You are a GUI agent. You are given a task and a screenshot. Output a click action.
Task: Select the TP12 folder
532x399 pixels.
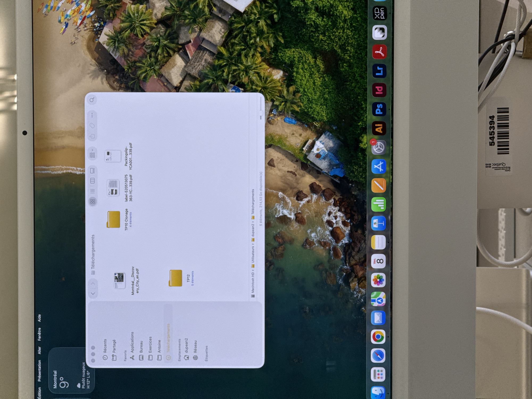click(x=176, y=278)
